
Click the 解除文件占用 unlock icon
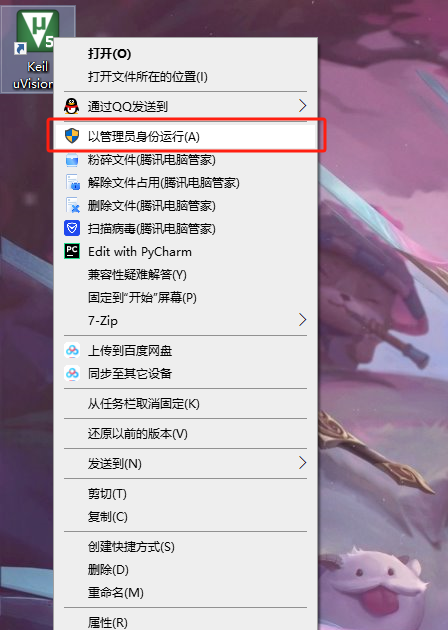coord(73,182)
